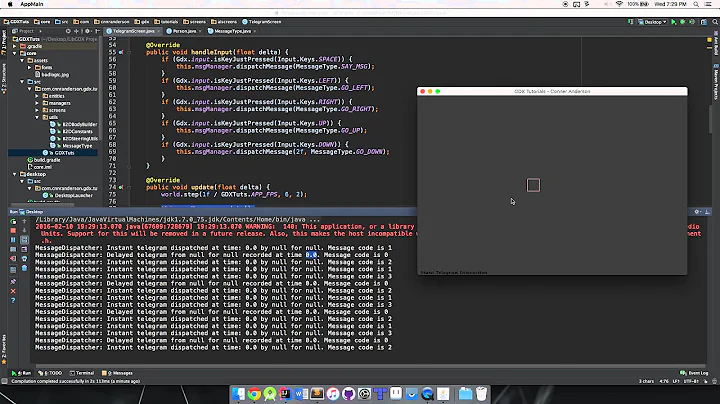Expand the .gradle folder

click(x=15, y=46)
